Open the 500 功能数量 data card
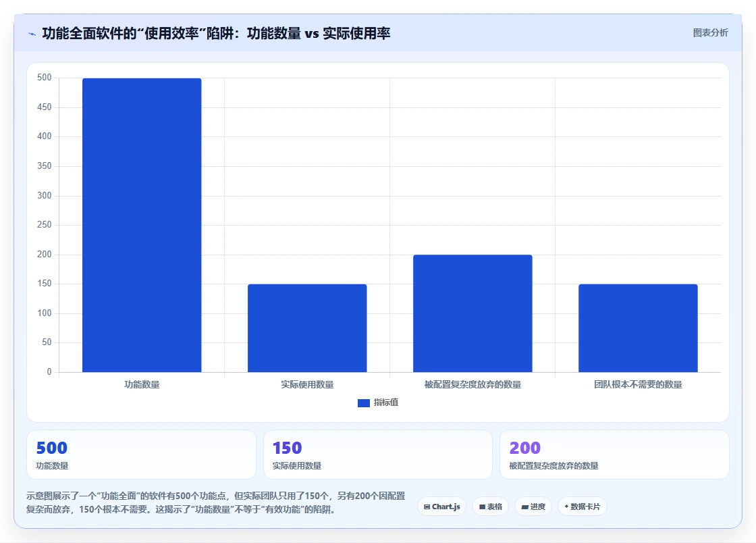The height and width of the screenshot is (543, 756). (141, 455)
